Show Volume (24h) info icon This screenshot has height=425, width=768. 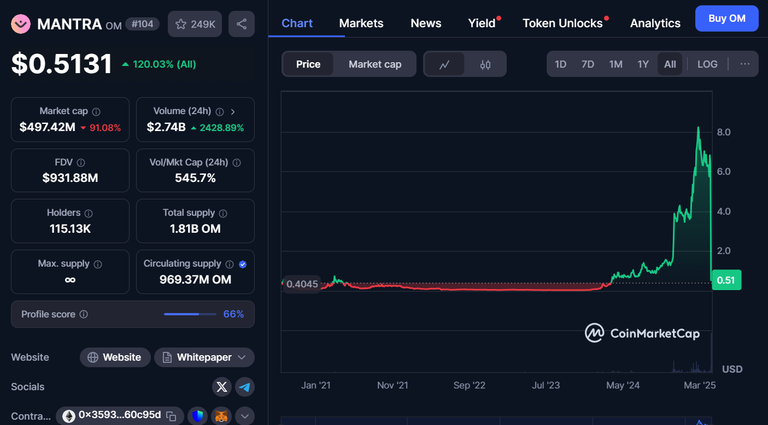(x=220, y=112)
